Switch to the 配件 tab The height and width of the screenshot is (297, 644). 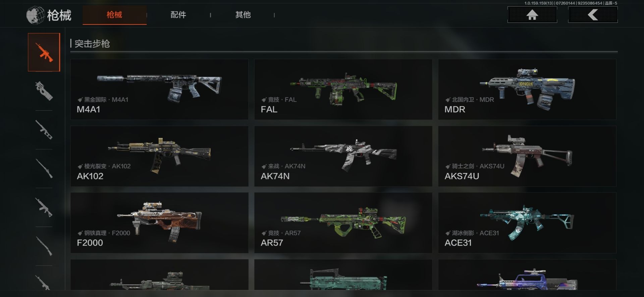(x=178, y=15)
